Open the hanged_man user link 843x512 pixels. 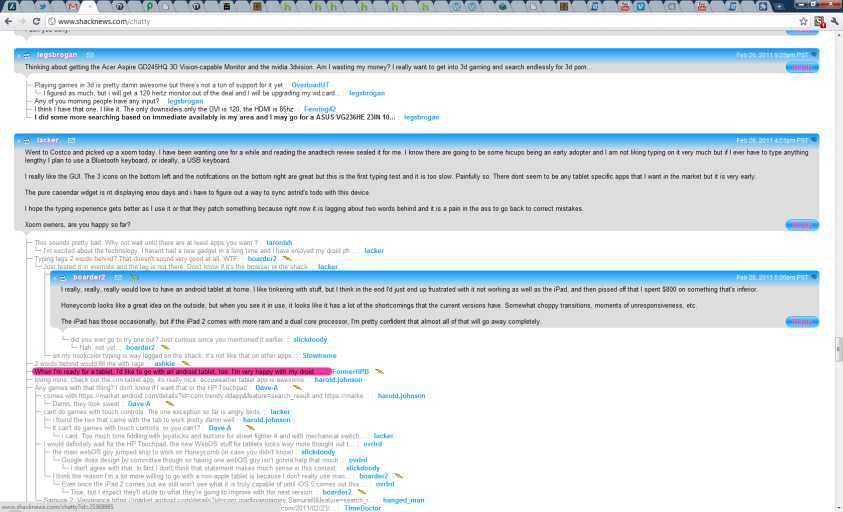pyautogui.click(x=403, y=500)
